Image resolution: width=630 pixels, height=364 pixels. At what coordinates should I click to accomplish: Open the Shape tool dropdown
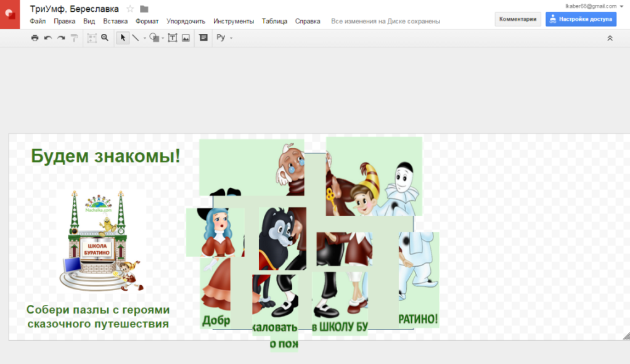(163, 38)
